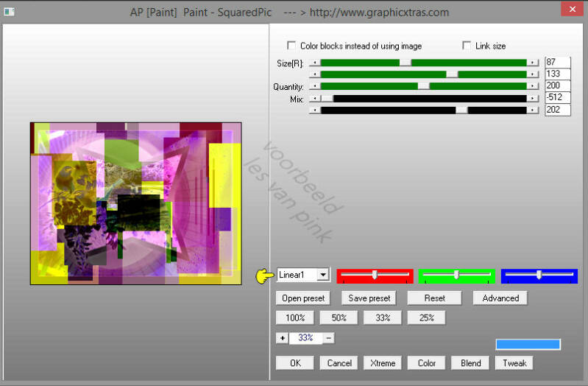The height and width of the screenshot is (386, 588).
Task: Click the Mix value field -512
Action: tap(558, 98)
